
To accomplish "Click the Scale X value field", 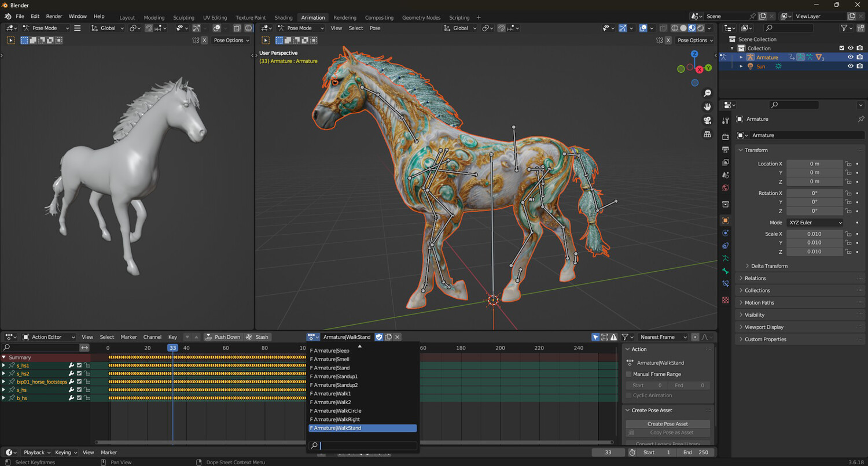I will pos(814,234).
